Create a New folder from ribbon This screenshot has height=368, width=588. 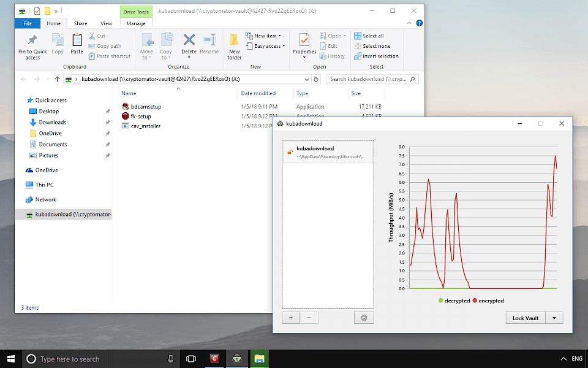point(235,46)
